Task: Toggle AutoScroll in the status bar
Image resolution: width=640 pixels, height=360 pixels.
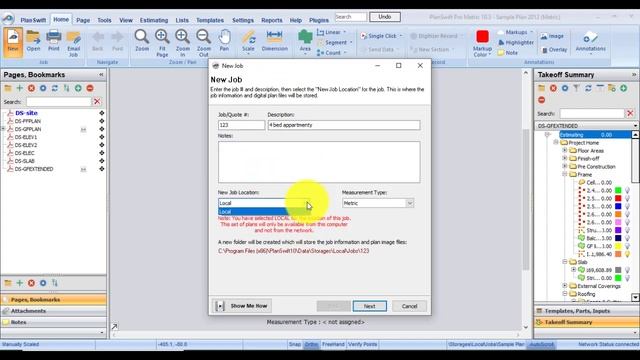Action: (541, 344)
